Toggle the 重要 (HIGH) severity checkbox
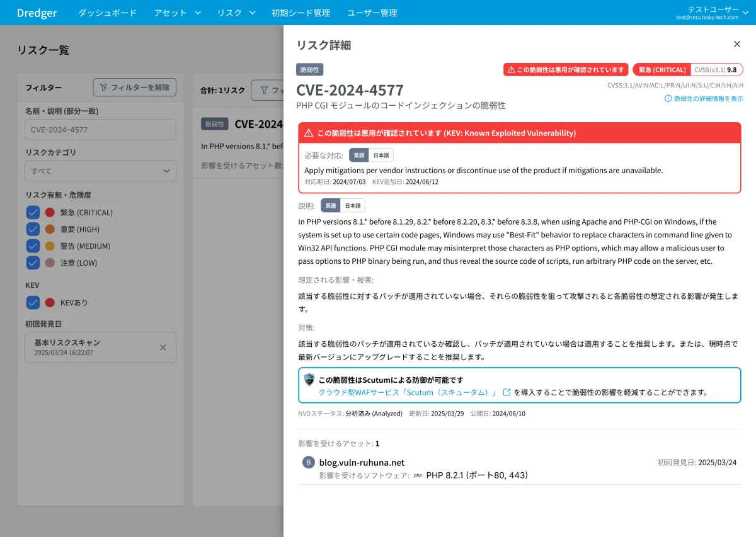756x537 pixels. 33,229
